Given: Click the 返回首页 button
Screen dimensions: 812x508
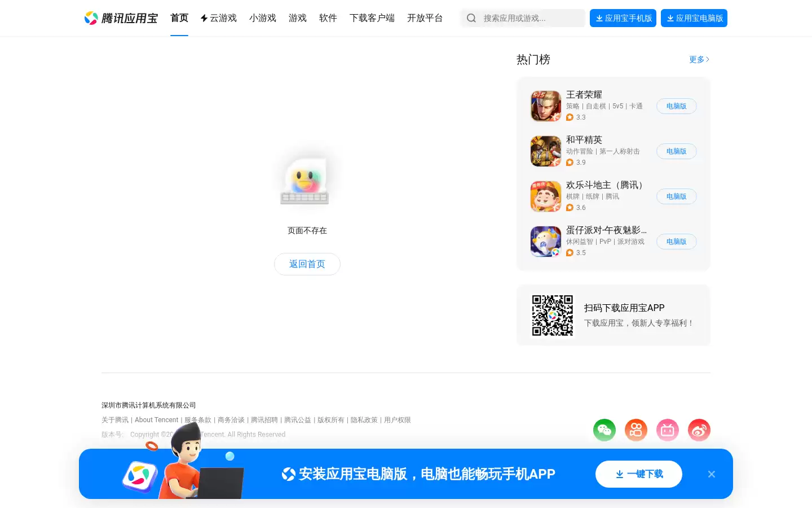Looking at the screenshot, I should pyautogui.click(x=307, y=264).
